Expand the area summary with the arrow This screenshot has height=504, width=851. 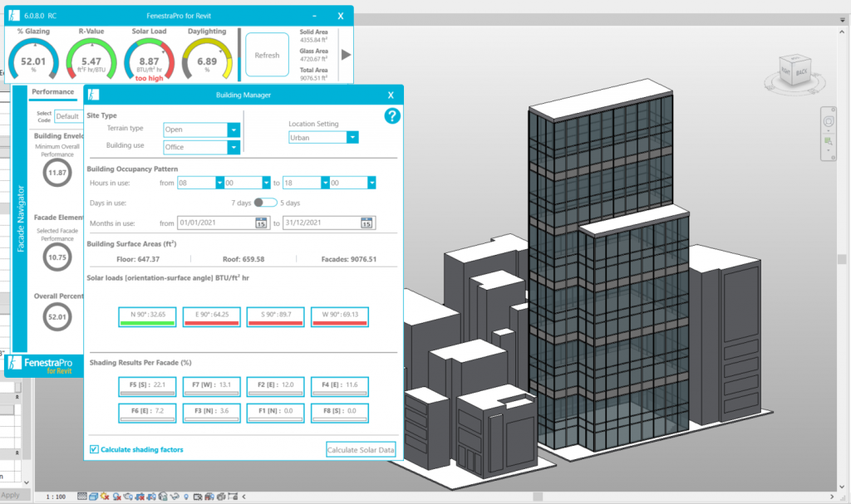[346, 55]
